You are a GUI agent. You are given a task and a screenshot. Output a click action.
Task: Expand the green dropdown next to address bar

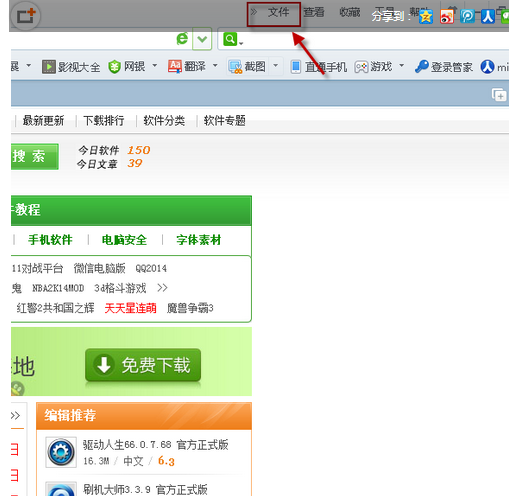coord(202,39)
